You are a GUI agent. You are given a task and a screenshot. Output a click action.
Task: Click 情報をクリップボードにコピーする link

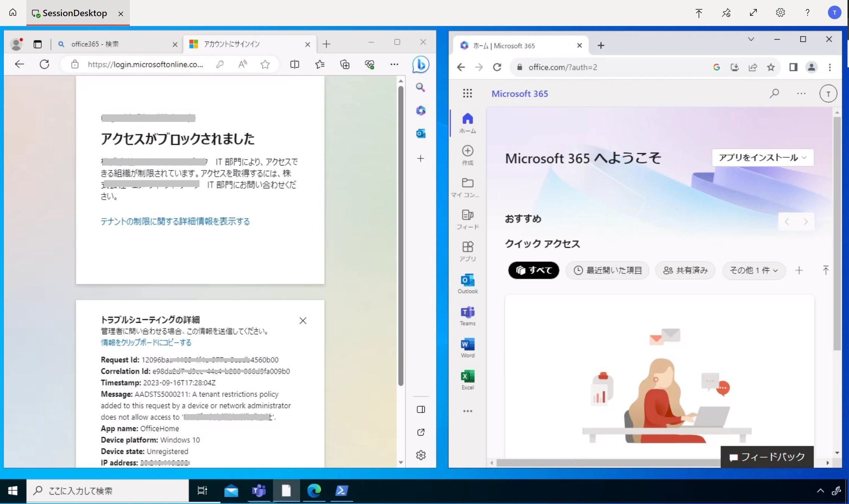pyautogui.click(x=146, y=343)
